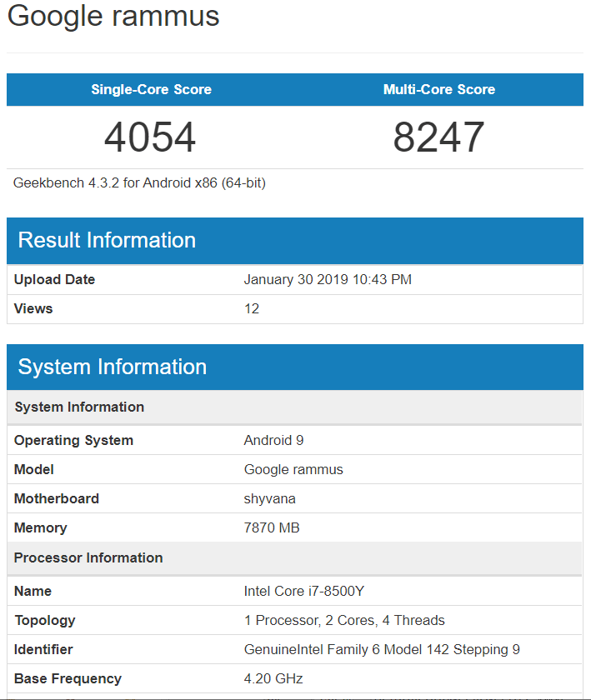Click the Base Frequency label
The width and height of the screenshot is (591, 700).
(x=68, y=678)
